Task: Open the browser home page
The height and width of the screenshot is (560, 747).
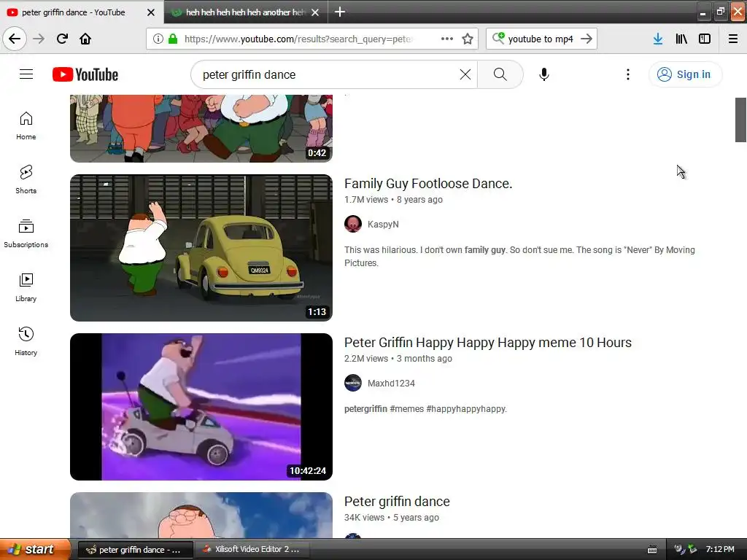Action: 85,39
